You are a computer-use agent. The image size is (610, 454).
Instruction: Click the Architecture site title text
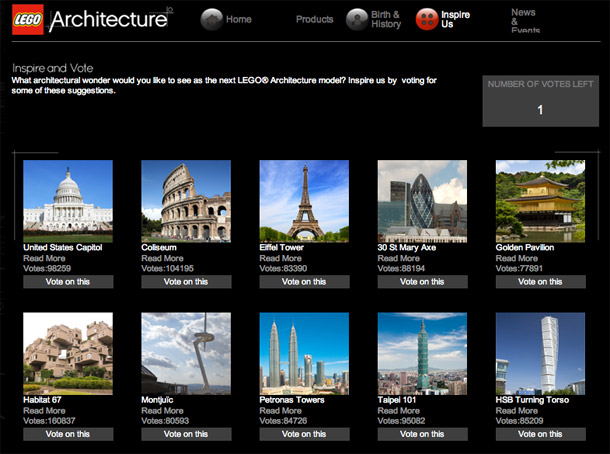click(x=108, y=20)
